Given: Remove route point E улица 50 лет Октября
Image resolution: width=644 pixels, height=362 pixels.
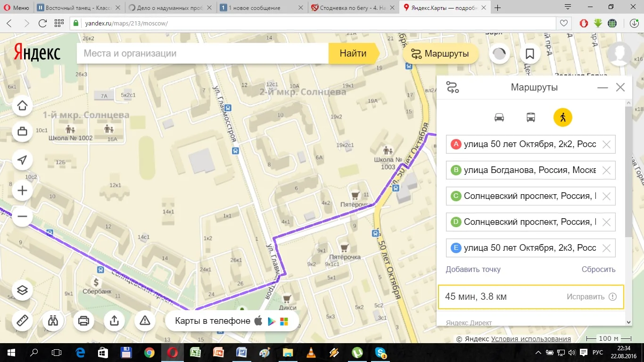Looking at the screenshot, I should [607, 248].
